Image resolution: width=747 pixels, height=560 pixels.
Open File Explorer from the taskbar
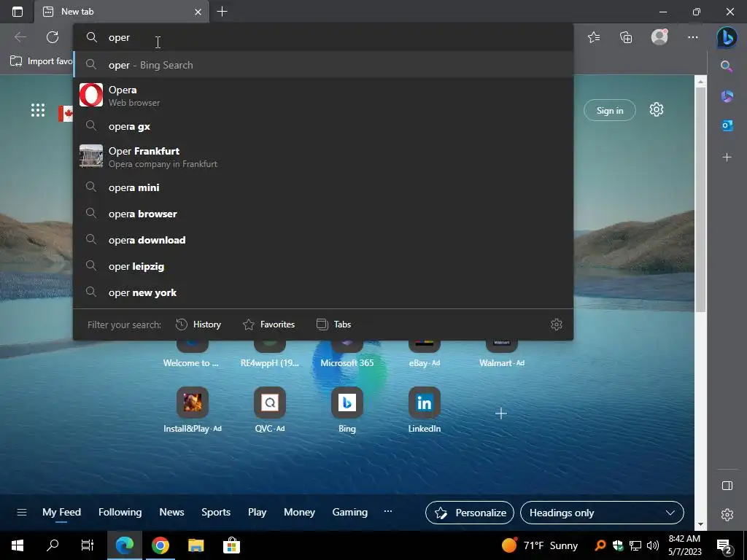pos(196,545)
